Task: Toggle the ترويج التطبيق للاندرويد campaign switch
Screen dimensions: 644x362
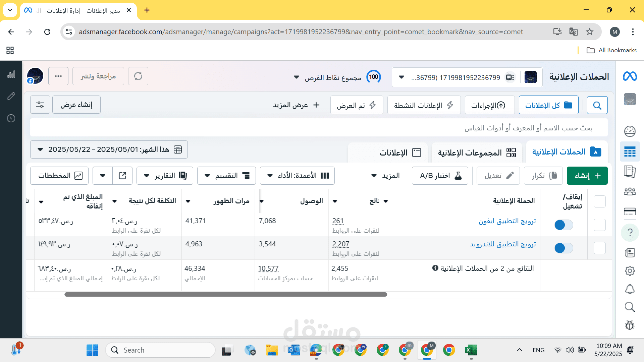Action: click(x=563, y=248)
